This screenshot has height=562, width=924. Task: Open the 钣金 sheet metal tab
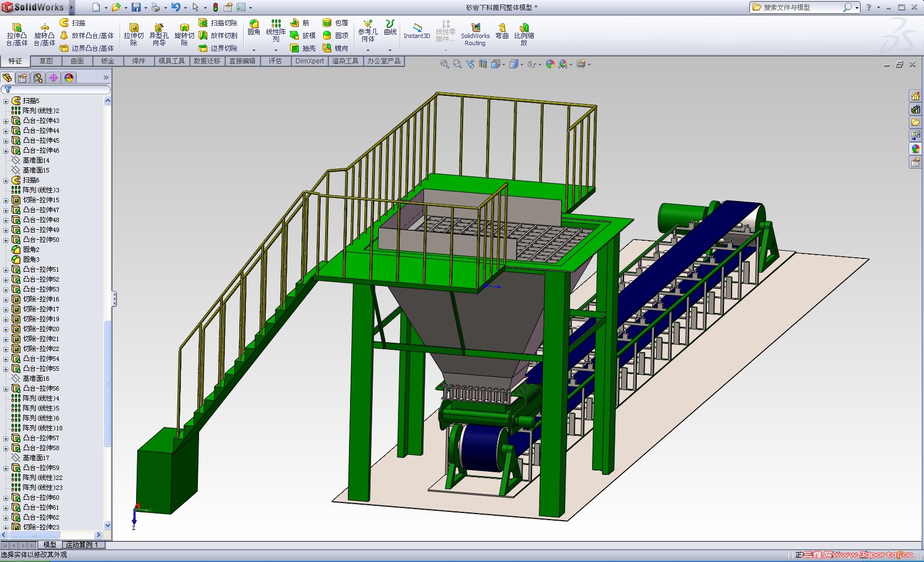click(108, 61)
